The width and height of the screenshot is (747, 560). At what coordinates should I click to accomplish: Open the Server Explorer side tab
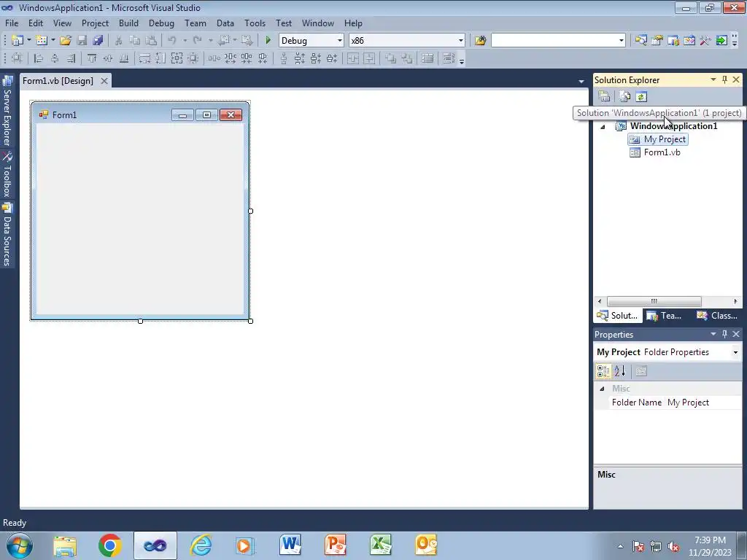(7, 111)
